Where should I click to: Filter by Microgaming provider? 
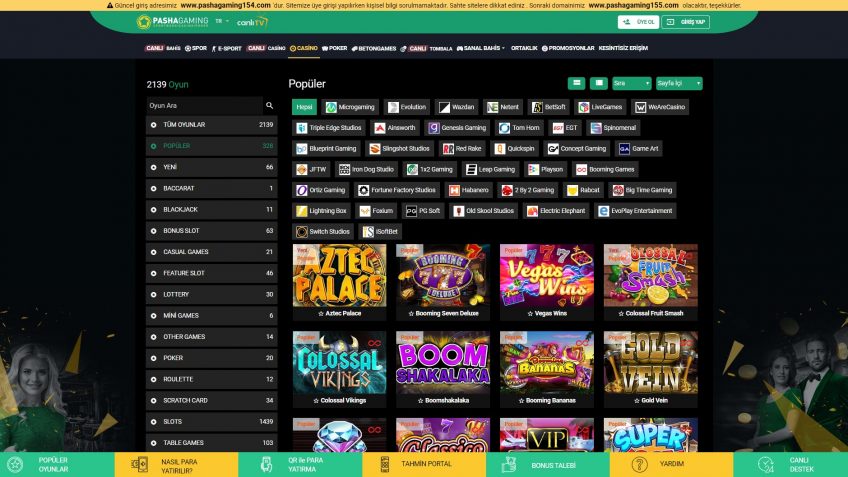click(350, 107)
